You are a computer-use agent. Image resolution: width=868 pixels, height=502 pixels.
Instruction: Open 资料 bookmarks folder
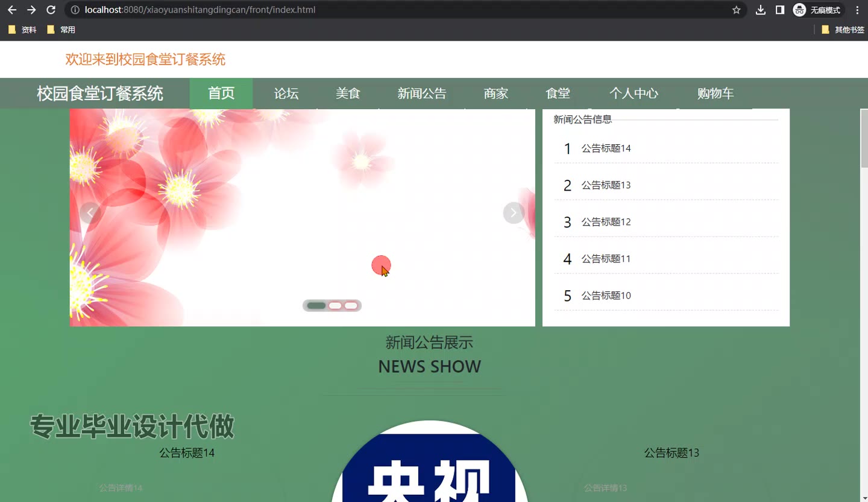22,30
